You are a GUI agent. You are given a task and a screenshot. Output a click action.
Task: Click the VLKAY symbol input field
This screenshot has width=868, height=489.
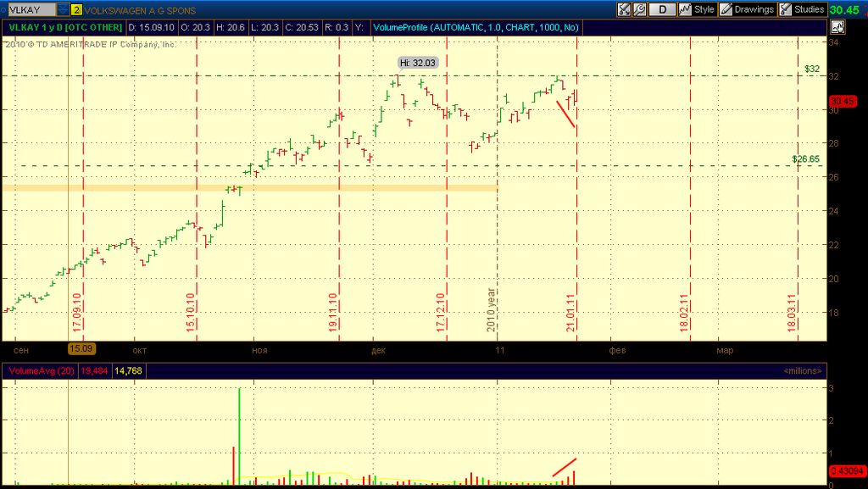pyautogui.click(x=32, y=10)
